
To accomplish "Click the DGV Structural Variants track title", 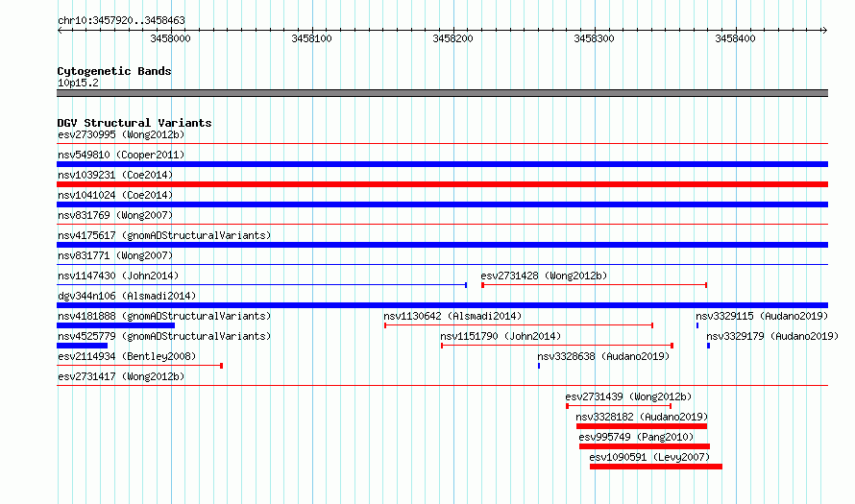I will [134, 123].
